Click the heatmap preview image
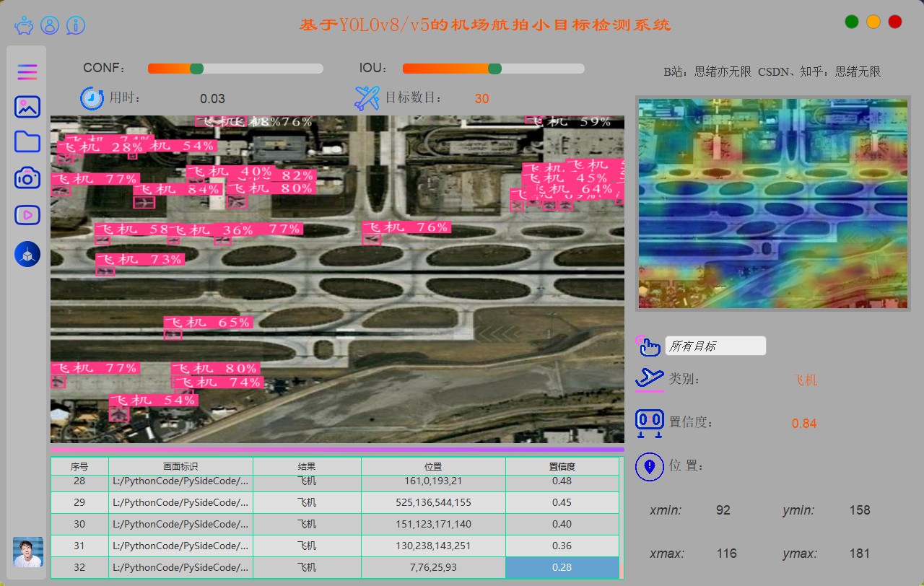 pos(772,204)
